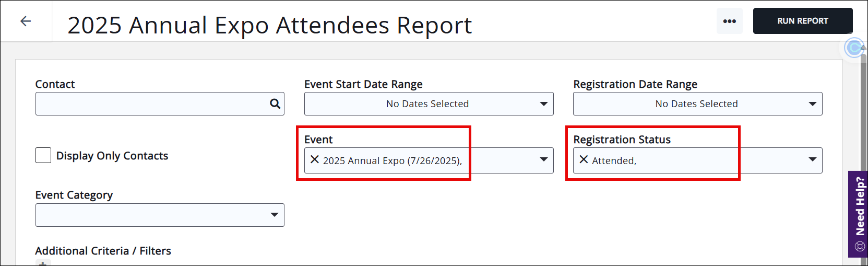Click the blue circular floating assistant icon
This screenshot has height=266, width=868.
pos(854,48)
